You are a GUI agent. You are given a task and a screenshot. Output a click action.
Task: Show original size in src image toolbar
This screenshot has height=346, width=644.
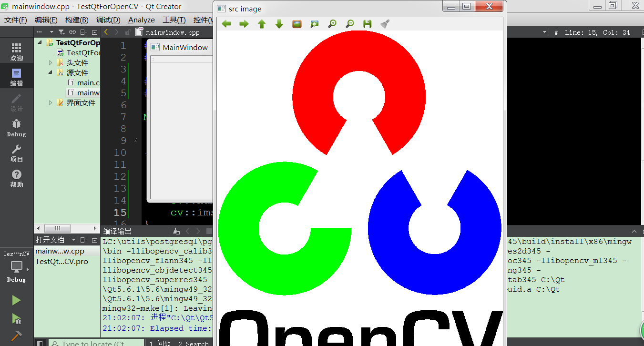click(x=297, y=24)
